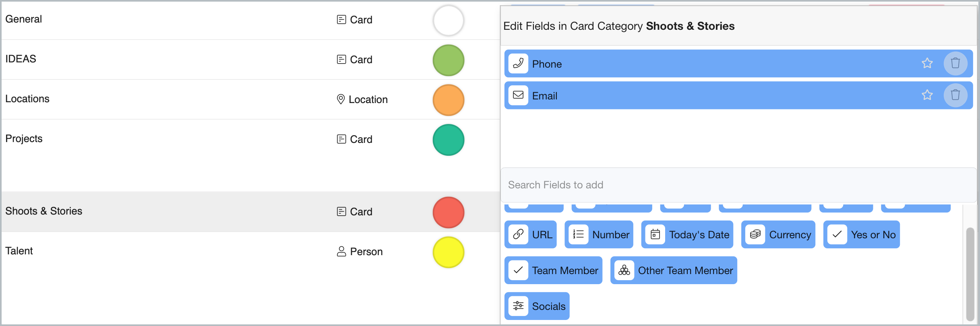Star the Phone field as favorite
The width and height of the screenshot is (980, 326).
(x=927, y=64)
